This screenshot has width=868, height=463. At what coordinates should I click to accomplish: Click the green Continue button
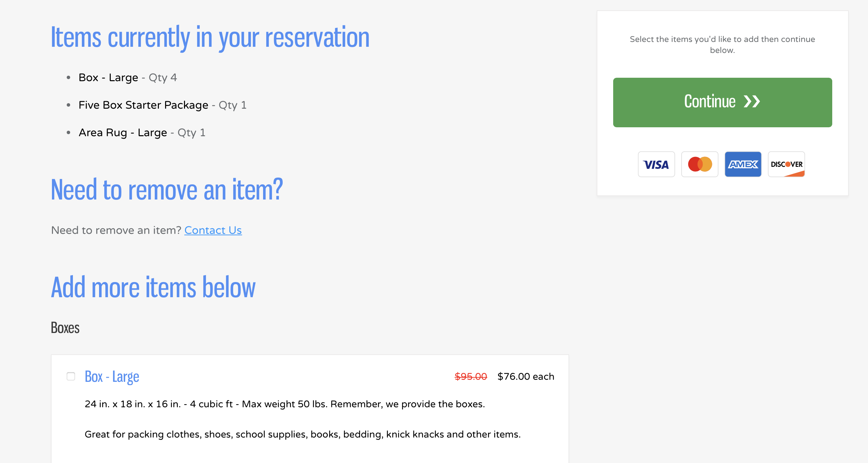722,102
